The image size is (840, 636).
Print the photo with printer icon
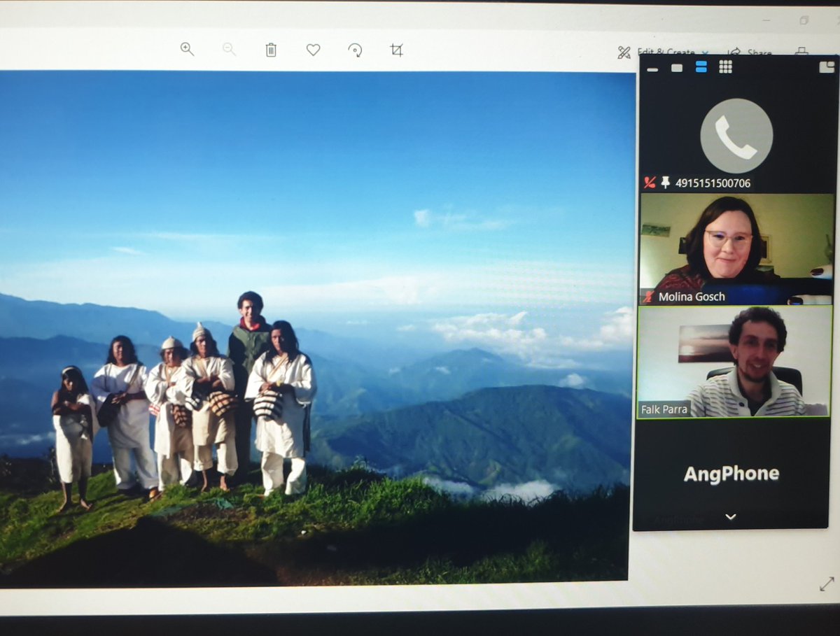(x=801, y=52)
